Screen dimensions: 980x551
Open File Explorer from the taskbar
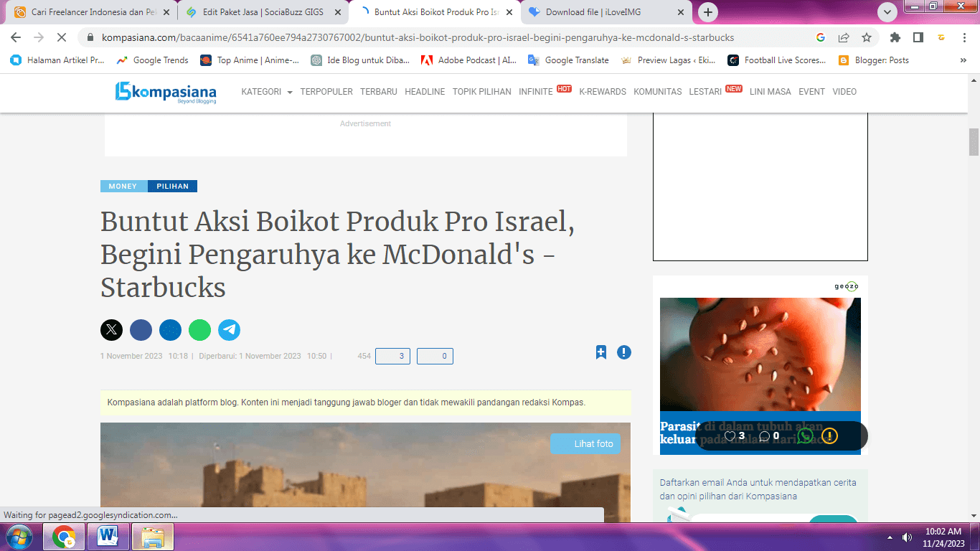coord(152,537)
